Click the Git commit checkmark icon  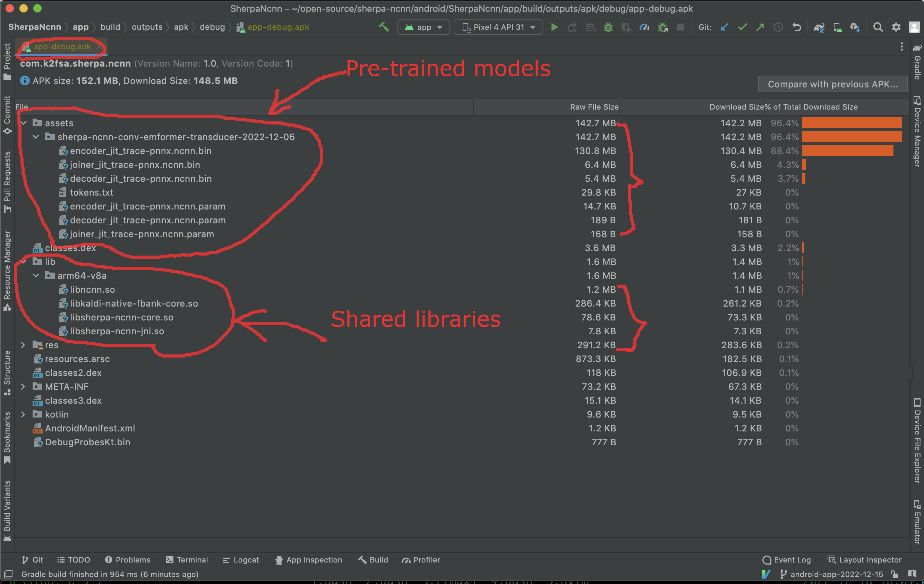pyautogui.click(x=742, y=27)
